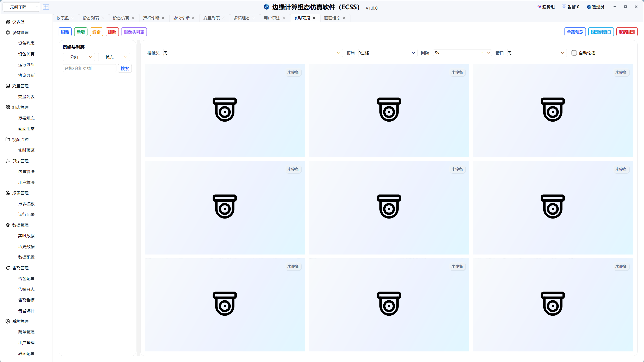Image resolution: width=644 pixels, height=362 pixels.
Task: Close the 仪表盘 tab
Action: point(72,18)
